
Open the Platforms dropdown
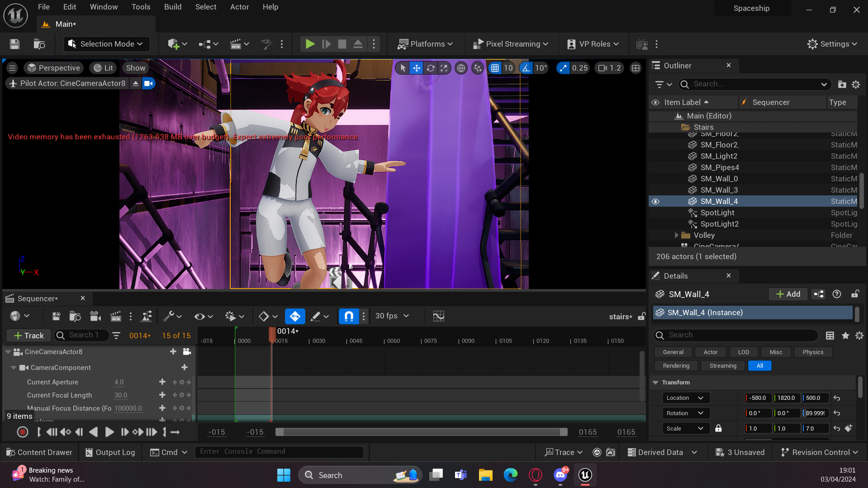coord(425,44)
